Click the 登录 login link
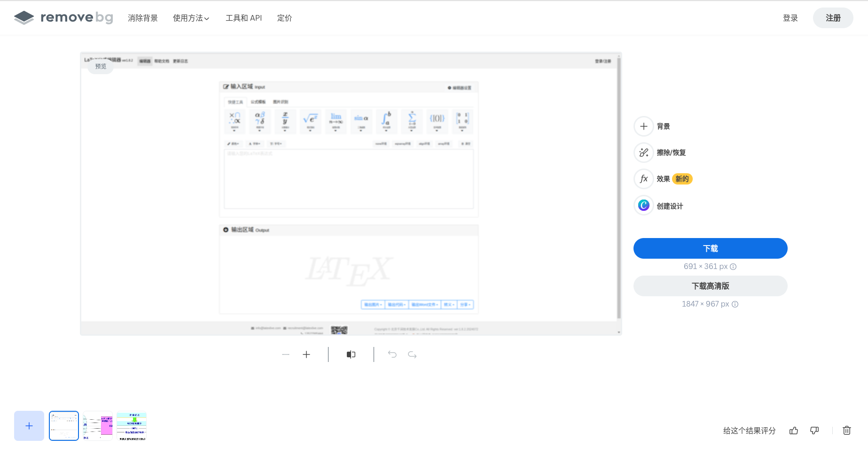 [x=790, y=18]
